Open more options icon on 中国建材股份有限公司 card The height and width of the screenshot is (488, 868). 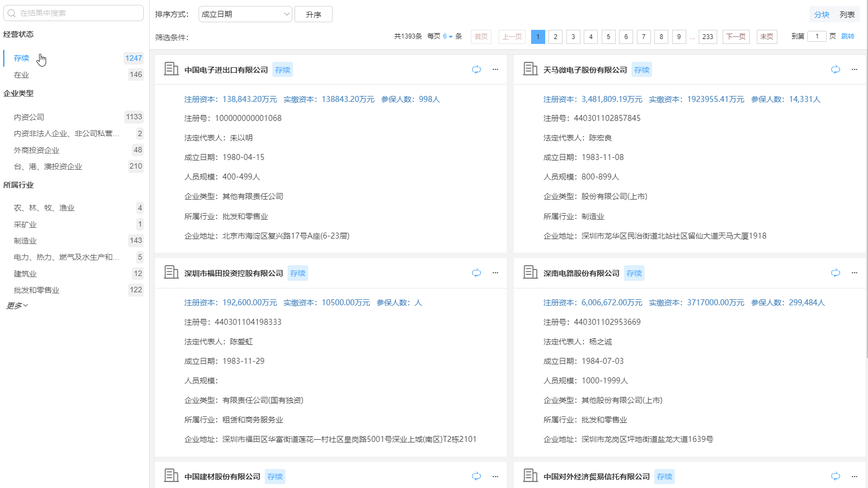click(495, 476)
